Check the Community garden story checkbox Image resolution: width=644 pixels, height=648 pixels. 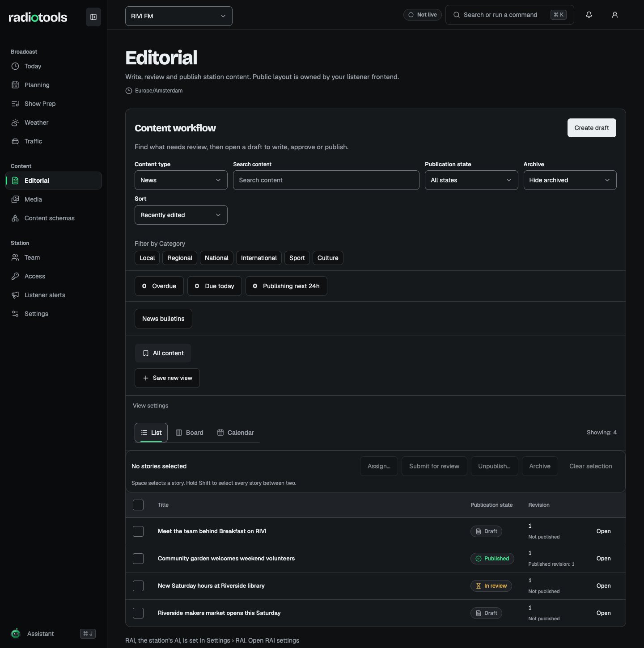coord(138,559)
